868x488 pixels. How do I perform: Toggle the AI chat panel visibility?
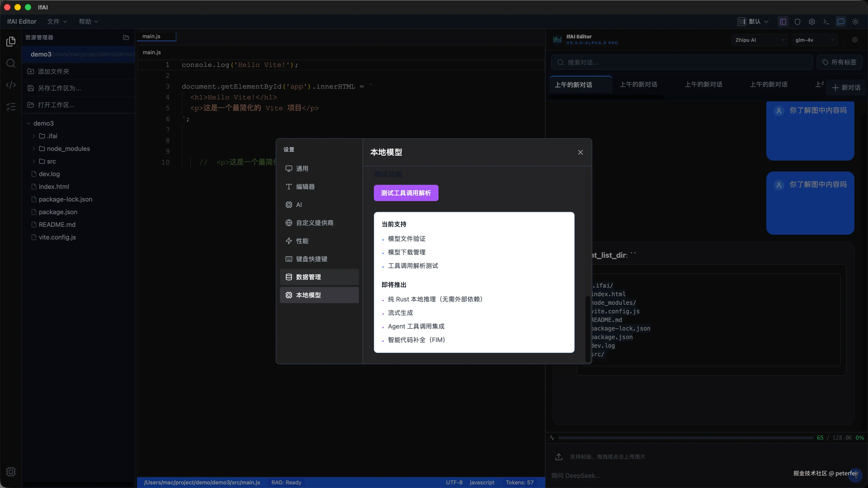tap(841, 21)
